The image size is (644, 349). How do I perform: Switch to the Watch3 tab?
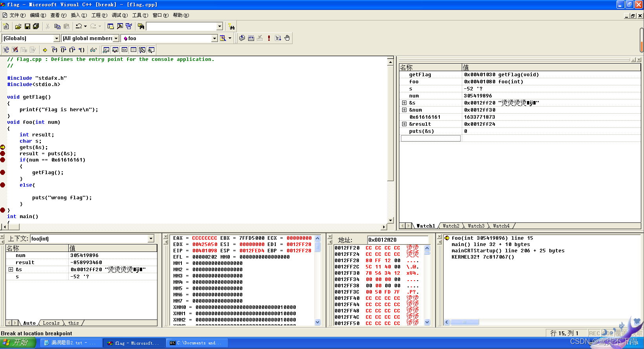click(x=476, y=226)
